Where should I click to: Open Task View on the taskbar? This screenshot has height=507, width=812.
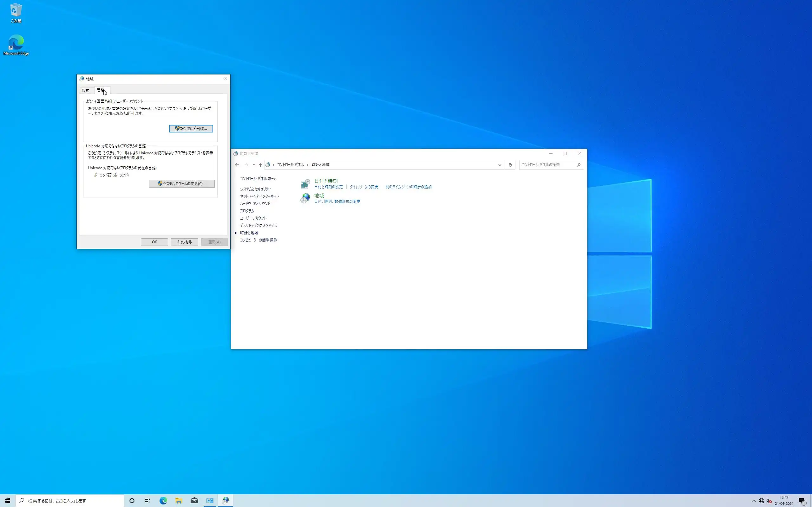[147, 501]
